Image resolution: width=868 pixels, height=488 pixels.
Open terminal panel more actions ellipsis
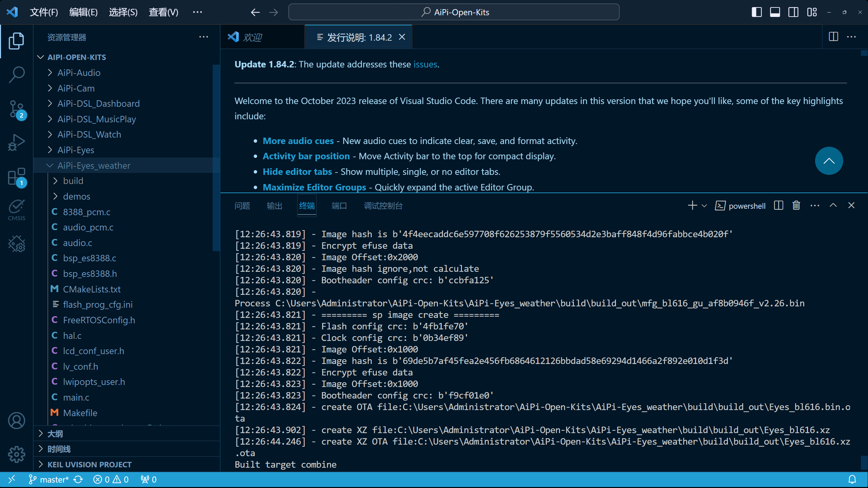815,205
